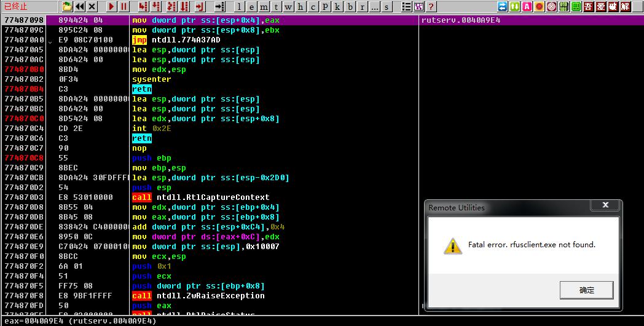Select the mov dword ptr ss:[esp],0x10007 line
The height and width of the screenshot is (326, 644).
point(206,247)
